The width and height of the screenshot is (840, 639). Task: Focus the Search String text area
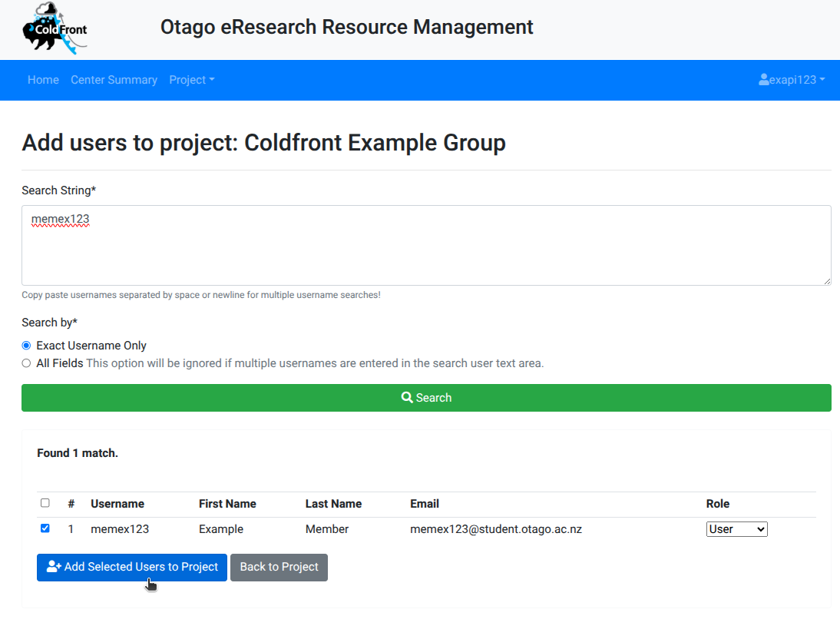tap(426, 246)
